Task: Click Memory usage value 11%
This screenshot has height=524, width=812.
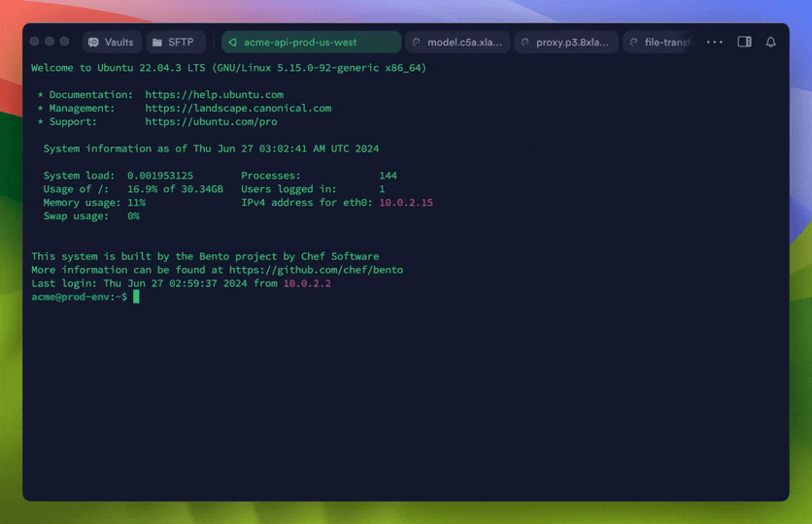Action: tap(136, 203)
